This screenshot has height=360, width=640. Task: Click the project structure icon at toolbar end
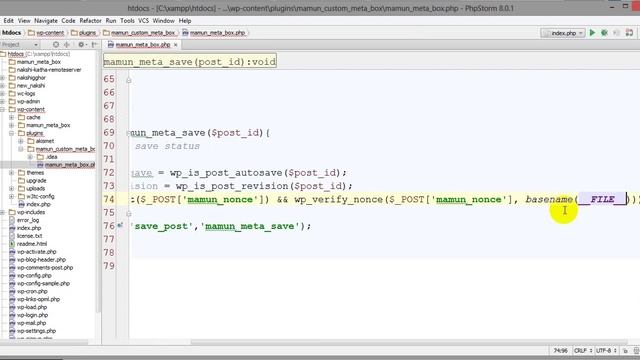tap(629, 33)
